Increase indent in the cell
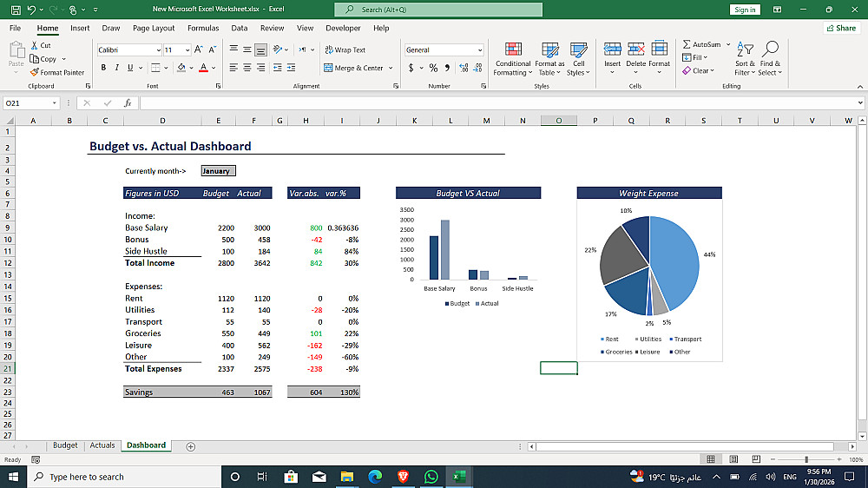This screenshot has width=868, height=488. (x=291, y=68)
